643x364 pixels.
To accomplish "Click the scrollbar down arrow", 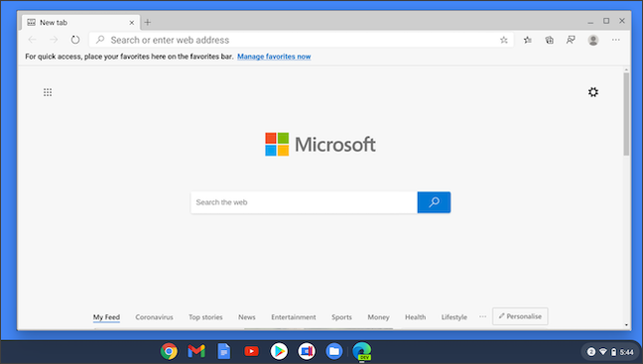I will pyautogui.click(x=626, y=325).
